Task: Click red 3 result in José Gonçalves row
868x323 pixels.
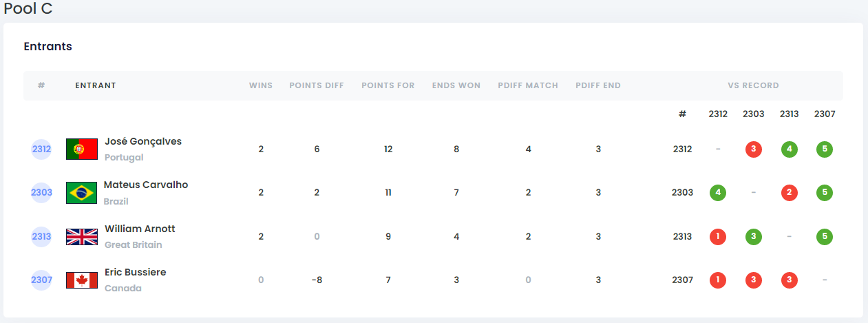Action: 754,149
